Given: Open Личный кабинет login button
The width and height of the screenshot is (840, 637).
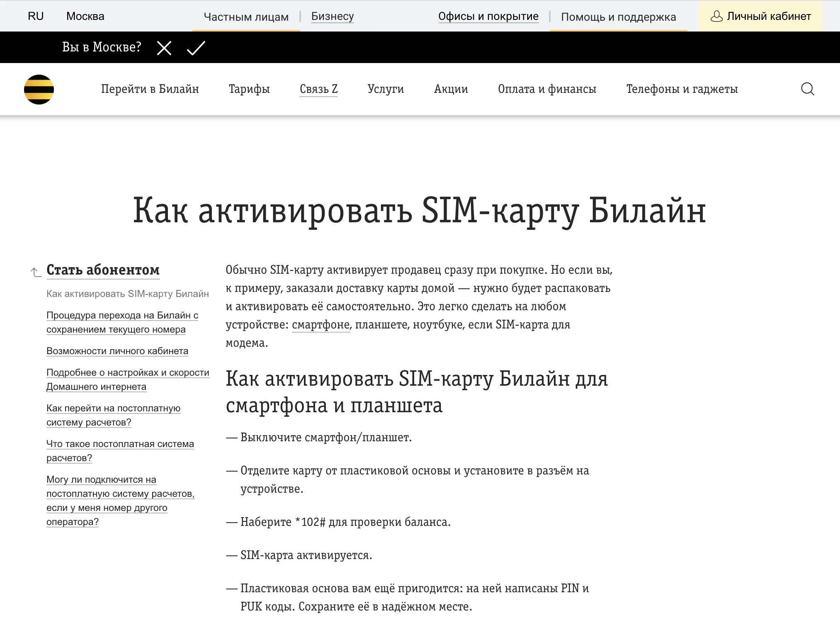Looking at the screenshot, I should point(761,16).
